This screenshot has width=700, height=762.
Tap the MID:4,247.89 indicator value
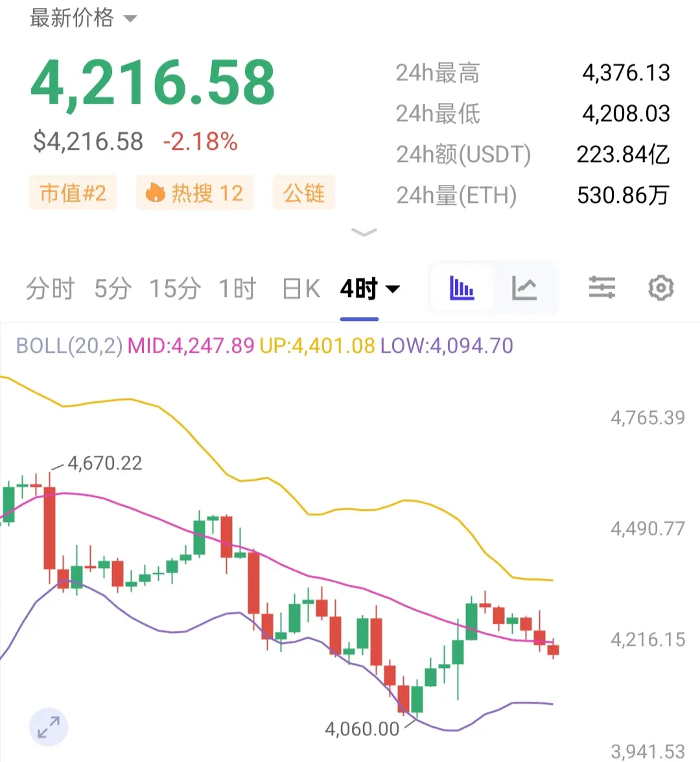pos(191,346)
